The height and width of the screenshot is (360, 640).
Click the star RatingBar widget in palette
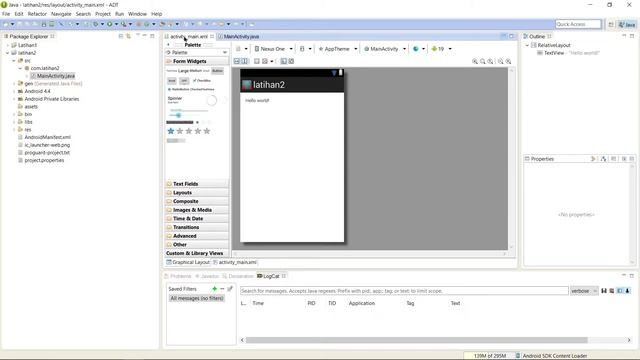(189, 131)
